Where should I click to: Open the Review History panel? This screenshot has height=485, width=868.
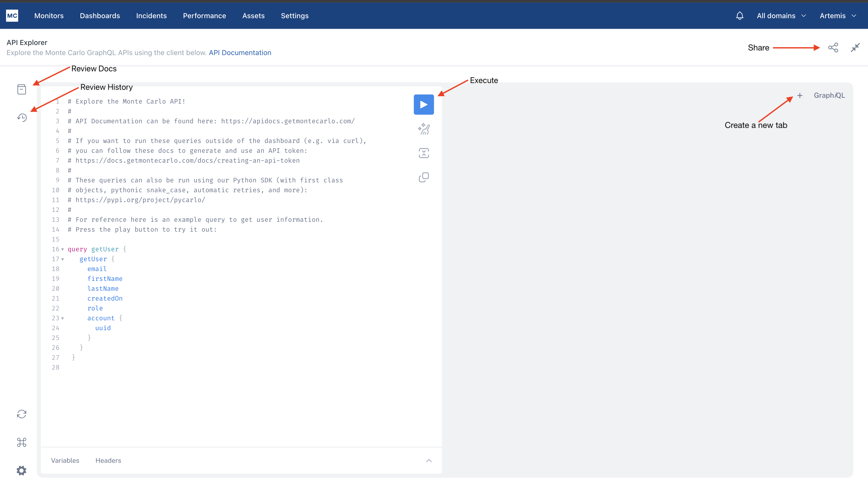coord(21,117)
